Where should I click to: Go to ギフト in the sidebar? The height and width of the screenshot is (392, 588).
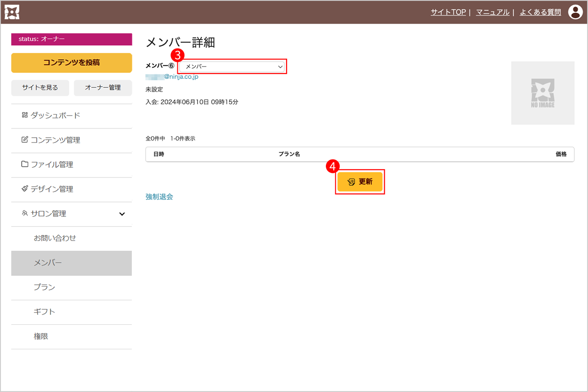(x=44, y=312)
